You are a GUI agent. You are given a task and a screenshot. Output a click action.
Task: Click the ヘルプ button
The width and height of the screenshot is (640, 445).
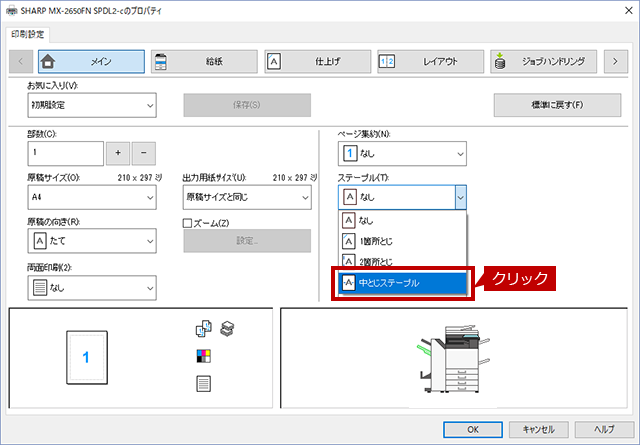coord(604,429)
